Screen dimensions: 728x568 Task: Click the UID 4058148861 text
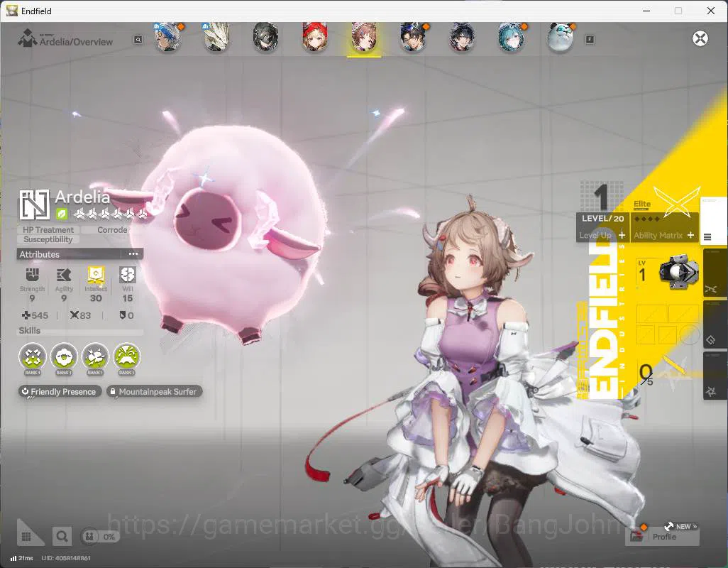[66, 558]
